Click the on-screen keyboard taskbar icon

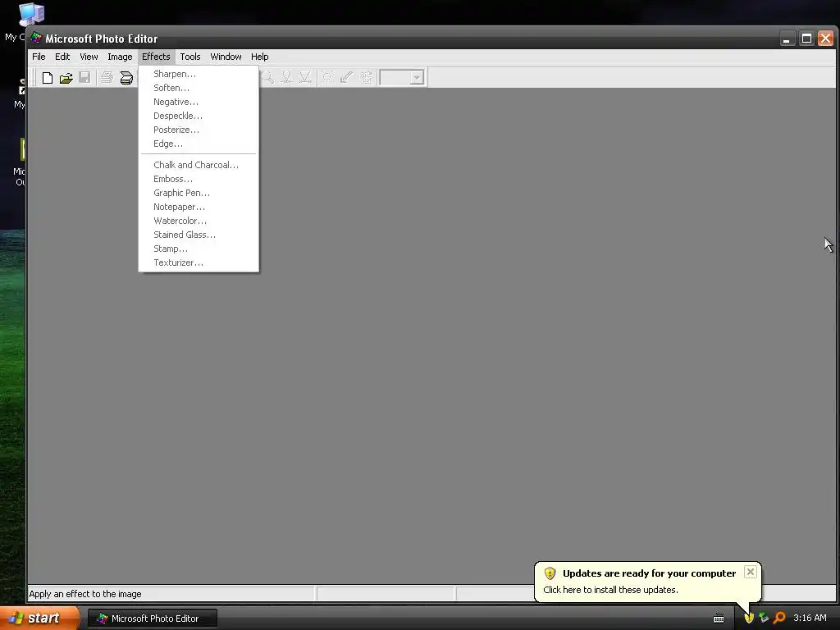(719, 619)
